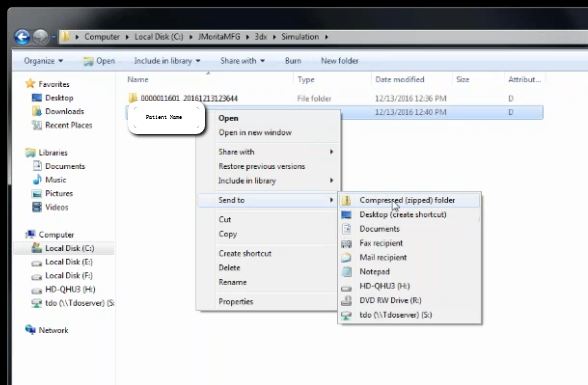Select the DVD RW Drive (R:) icon
The width and height of the screenshot is (588, 385).
click(x=346, y=301)
